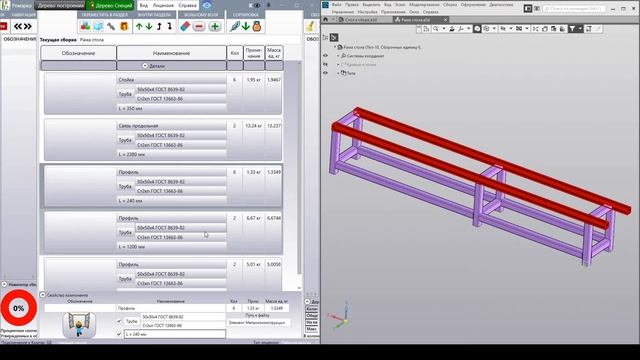Click black move-to-bottom arrow icon

coord(169,26)
